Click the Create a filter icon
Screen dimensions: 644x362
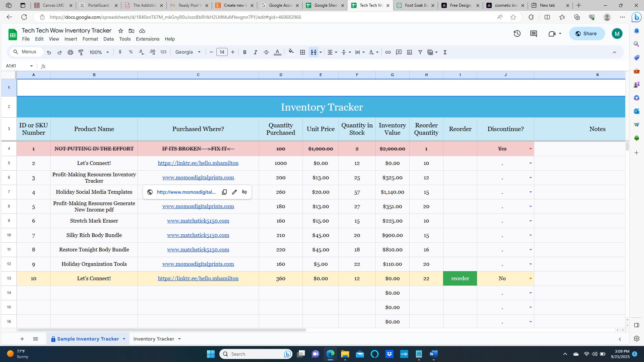pos(420,52)
